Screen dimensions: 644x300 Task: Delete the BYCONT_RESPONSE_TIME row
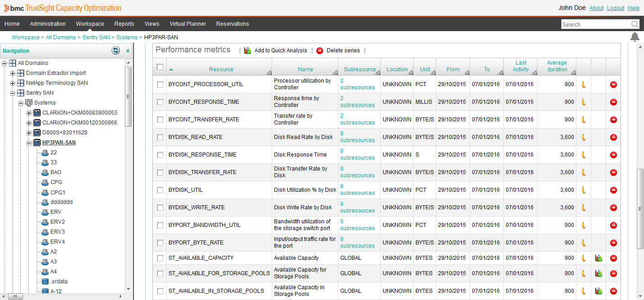[x=613, y=102]
